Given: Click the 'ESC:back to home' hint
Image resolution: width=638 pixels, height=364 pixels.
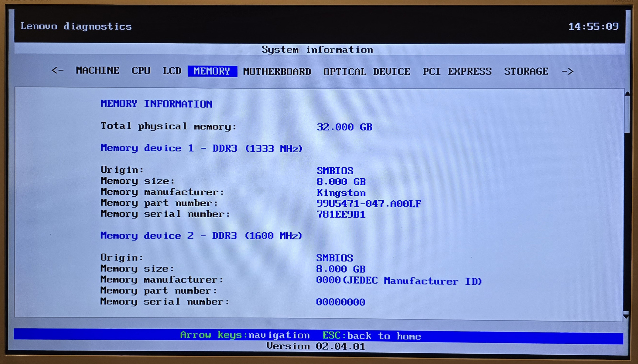Looking at the screenshot, I should [372, 336].
